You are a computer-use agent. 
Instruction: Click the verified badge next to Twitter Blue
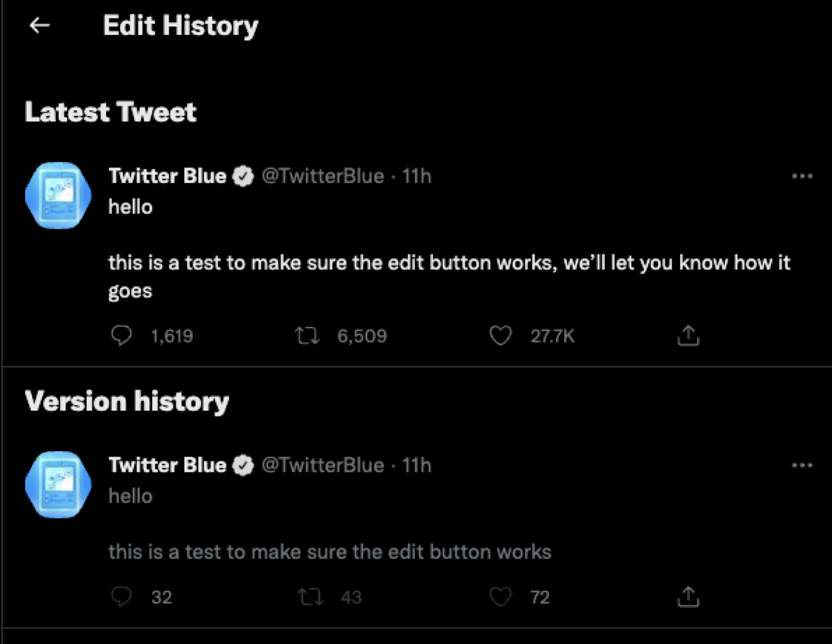pos(242,176)
